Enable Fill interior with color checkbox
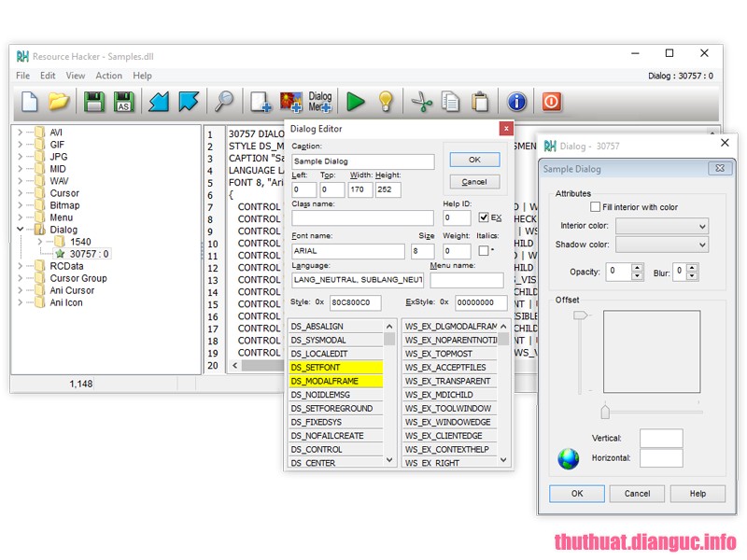Viewport: 747px width, 560px height. tap(595, 206)
